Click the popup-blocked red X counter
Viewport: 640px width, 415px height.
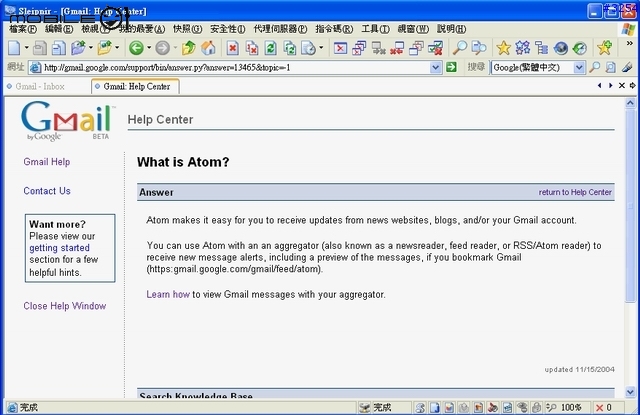(603, 407)
